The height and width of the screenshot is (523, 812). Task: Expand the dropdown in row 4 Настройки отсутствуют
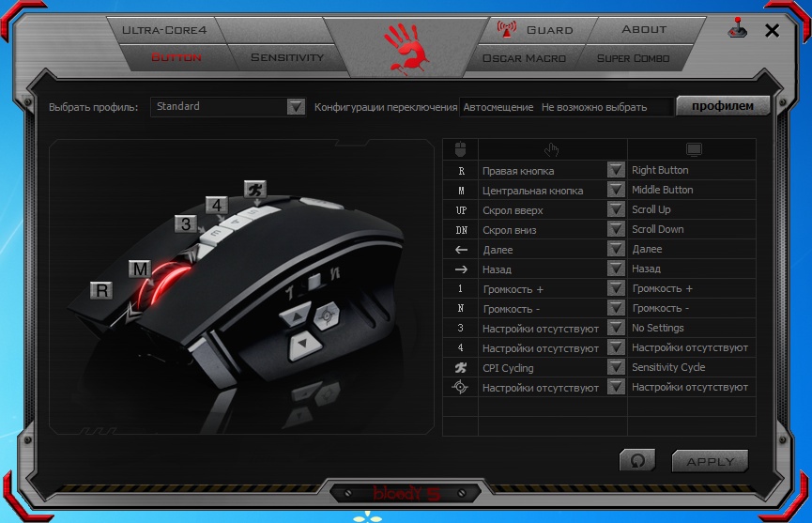click(x=616, y=346)
